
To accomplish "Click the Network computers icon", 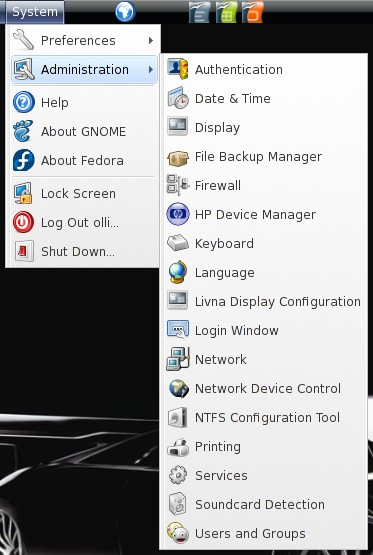I will [178, 359].
